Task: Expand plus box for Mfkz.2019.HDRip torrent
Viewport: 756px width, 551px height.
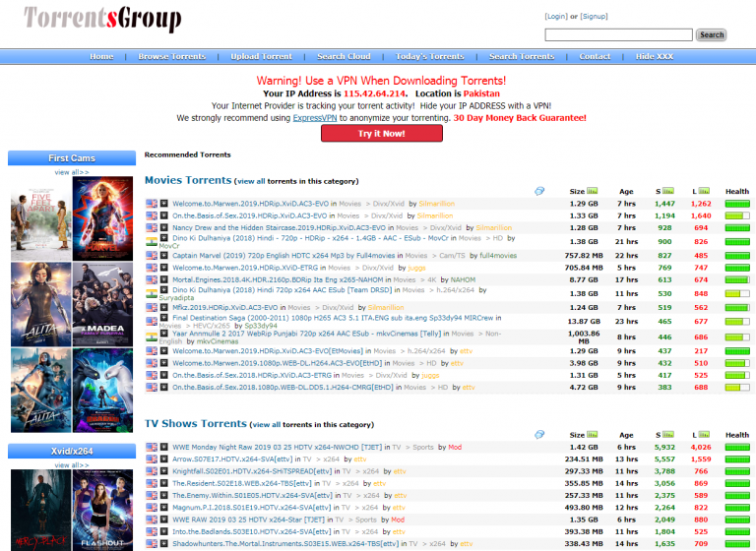Action: (164, 307)
